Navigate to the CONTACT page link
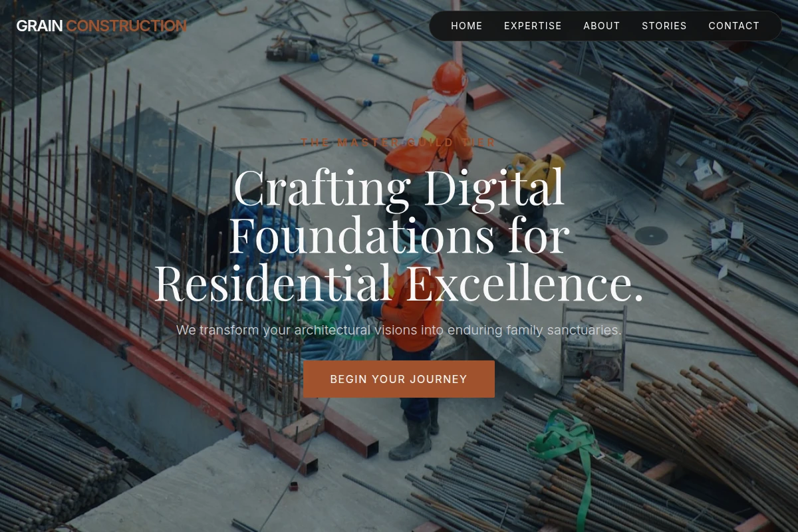This screenshot has width=798, height=532. pyautogui.click(x=734, y=26)
